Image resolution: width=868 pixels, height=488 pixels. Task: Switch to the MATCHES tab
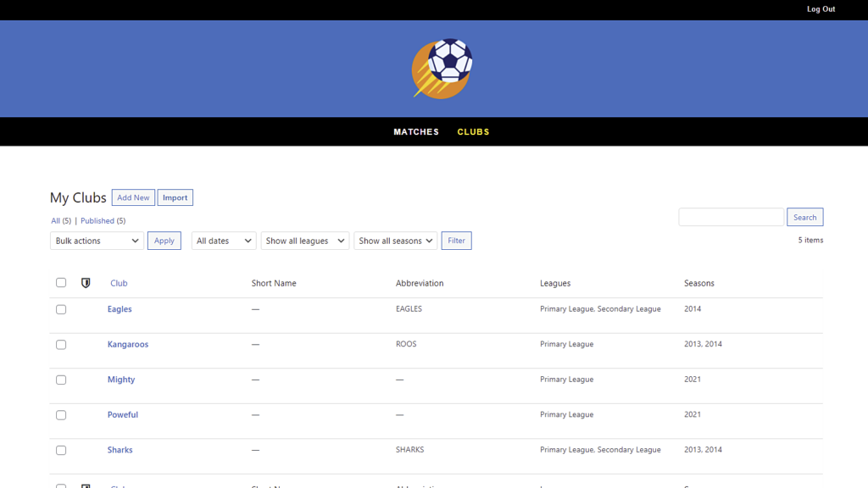[415, 131]
